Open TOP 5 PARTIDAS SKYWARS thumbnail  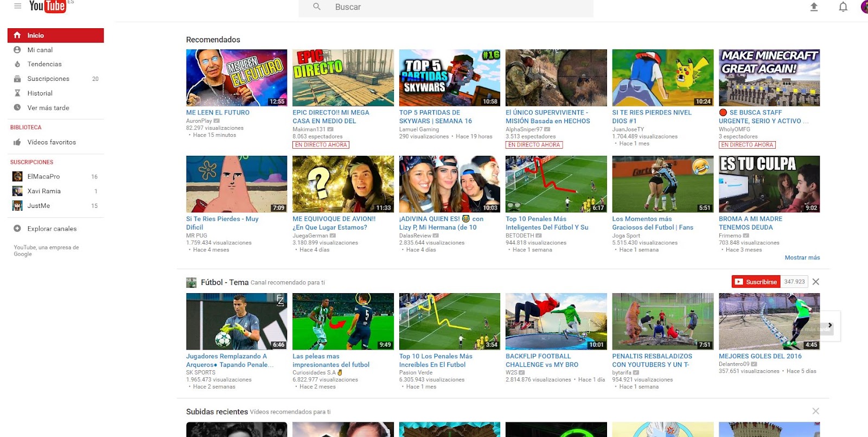coord(450,78)
